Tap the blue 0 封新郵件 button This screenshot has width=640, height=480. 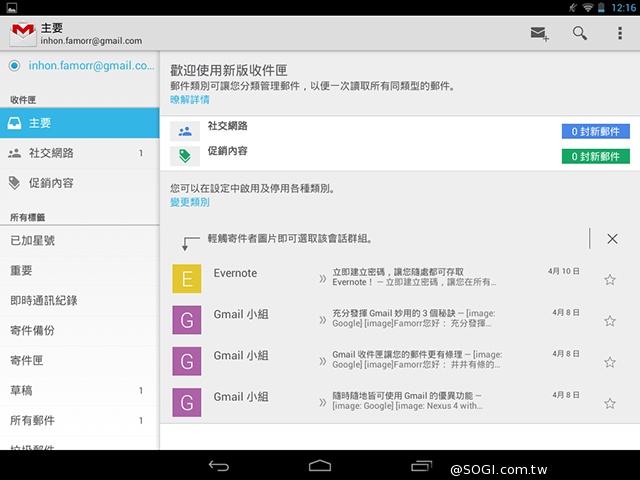pyautogui.click(x=596, y=131)
